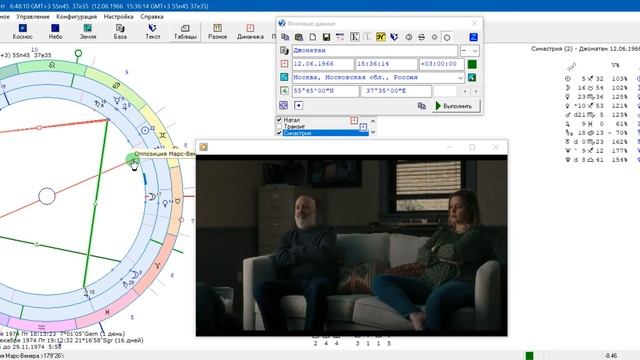Click the blue Z icon in dialog
640x360 pixels.
[473, 37]
